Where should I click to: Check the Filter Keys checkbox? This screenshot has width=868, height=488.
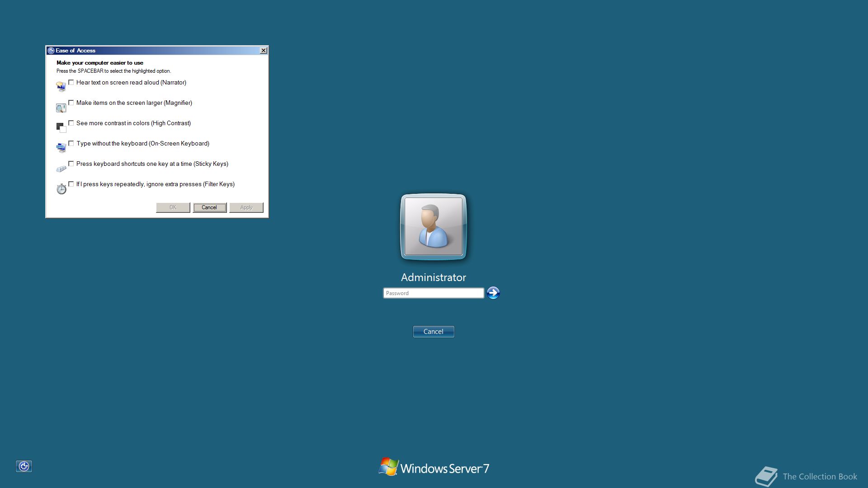click(x=71, y=184)
